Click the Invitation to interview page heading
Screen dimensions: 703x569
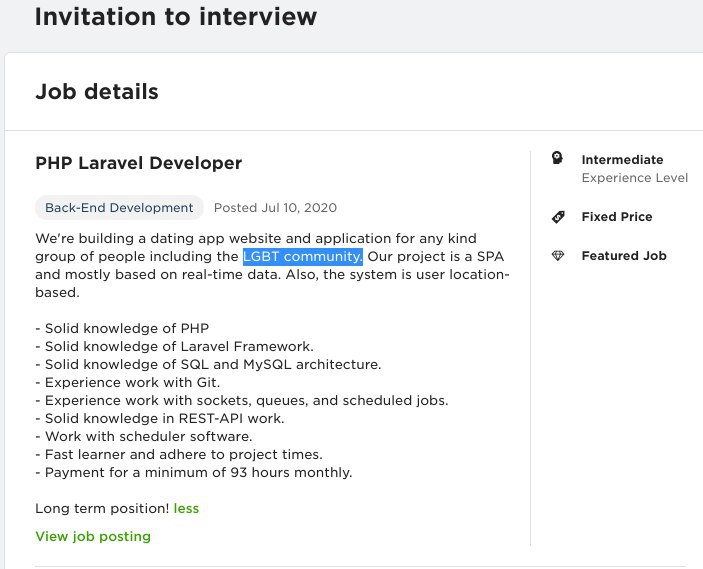pos(176,17)
